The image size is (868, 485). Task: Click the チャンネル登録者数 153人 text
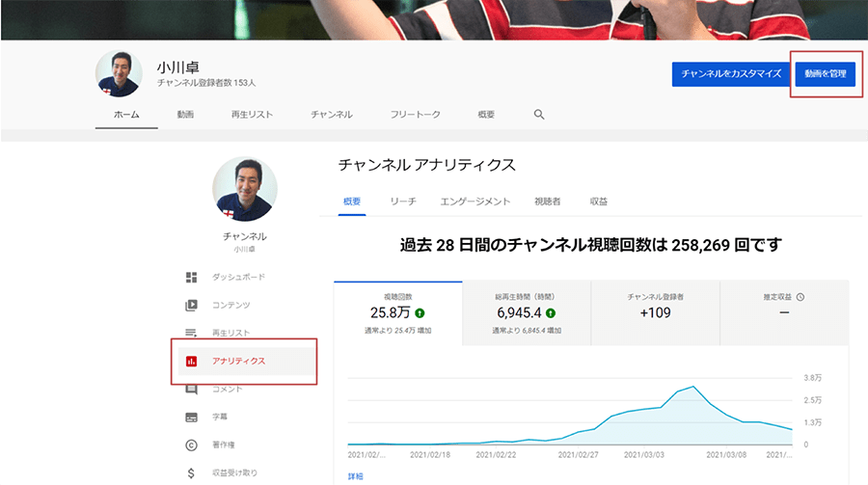(x=206, y=83)
